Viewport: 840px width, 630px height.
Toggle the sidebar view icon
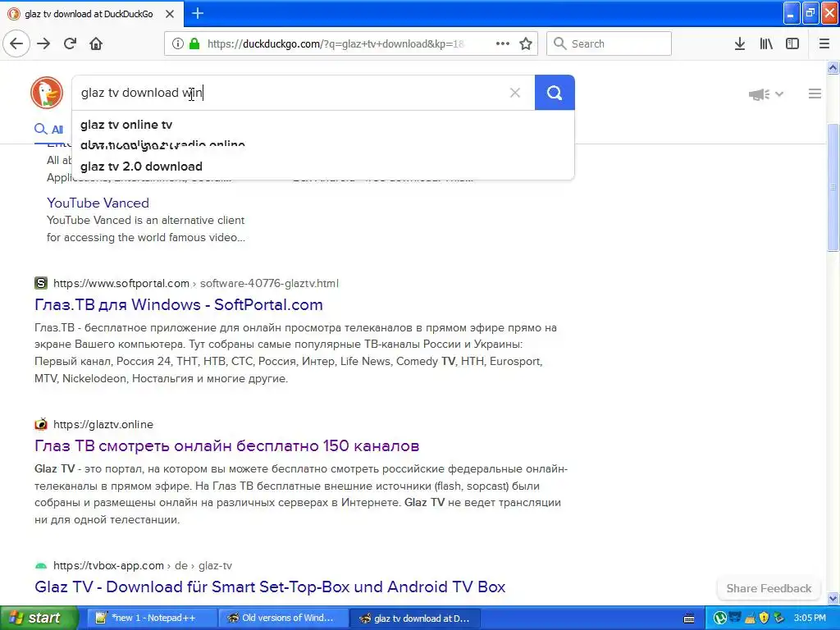792,44
